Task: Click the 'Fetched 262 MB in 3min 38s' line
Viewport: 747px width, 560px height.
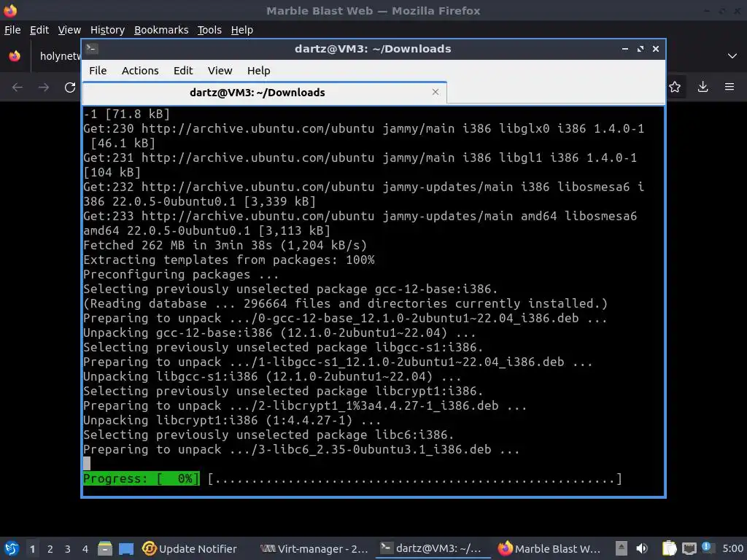Action: [x=225, y=245]
